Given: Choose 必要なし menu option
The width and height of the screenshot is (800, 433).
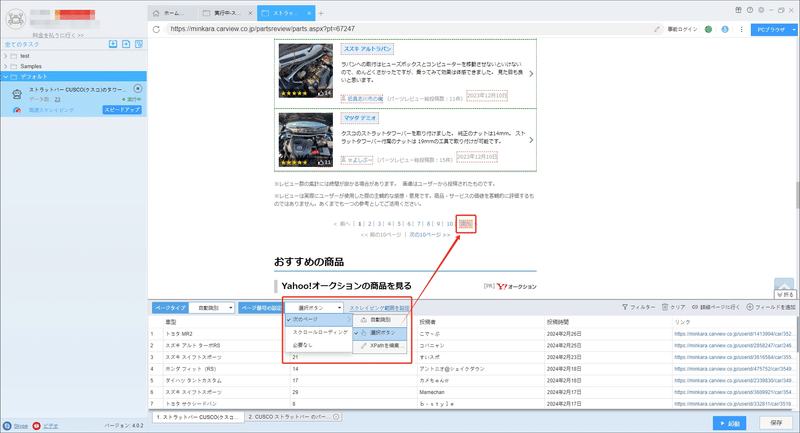Looking at the screenshot, I should click(x=319, y=345).
